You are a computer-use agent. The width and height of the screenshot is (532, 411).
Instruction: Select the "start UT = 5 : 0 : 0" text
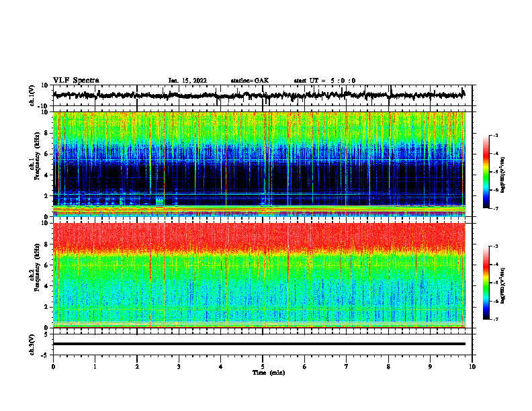point(324,81)
